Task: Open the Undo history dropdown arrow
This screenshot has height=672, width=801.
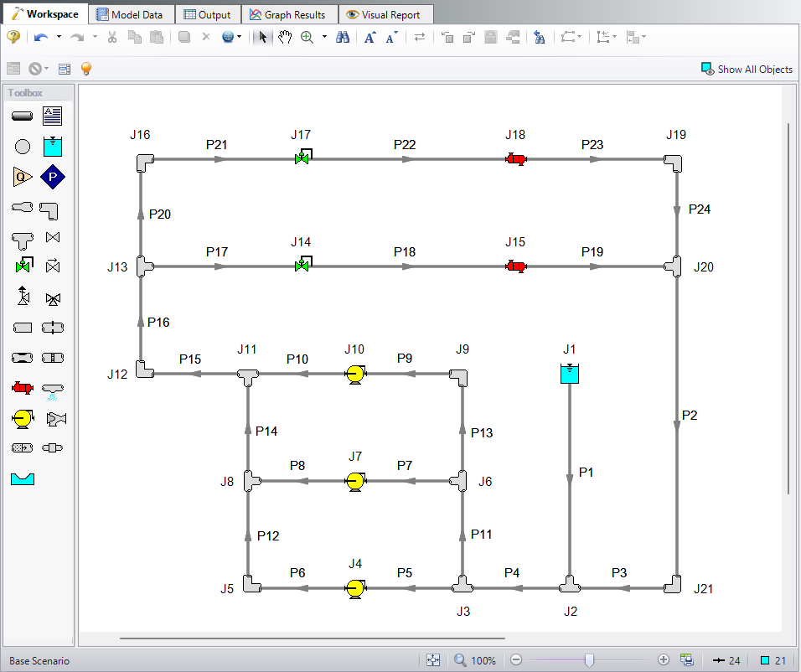Action: (57, 37)
